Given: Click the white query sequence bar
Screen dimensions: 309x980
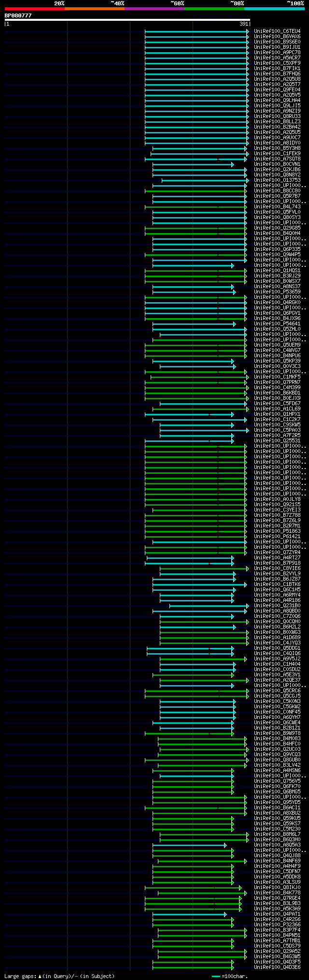Looking at the screenshot, I should (127, 20).
